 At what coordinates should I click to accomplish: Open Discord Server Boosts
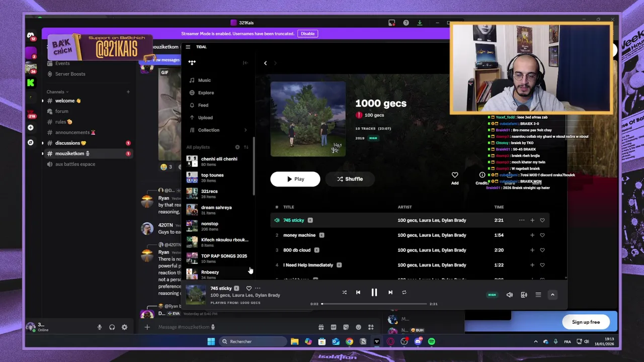click(70, 74)
